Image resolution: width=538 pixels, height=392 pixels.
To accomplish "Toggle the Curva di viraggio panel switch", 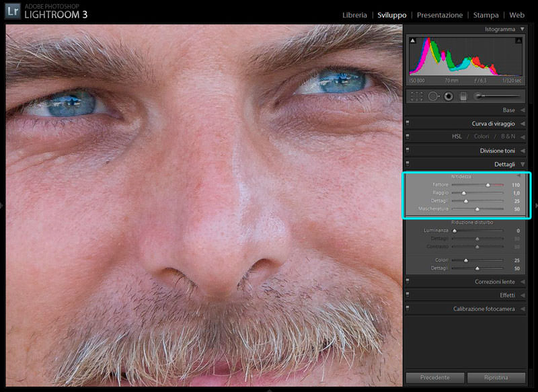I will pyautogui.click(x=407, y=124).
